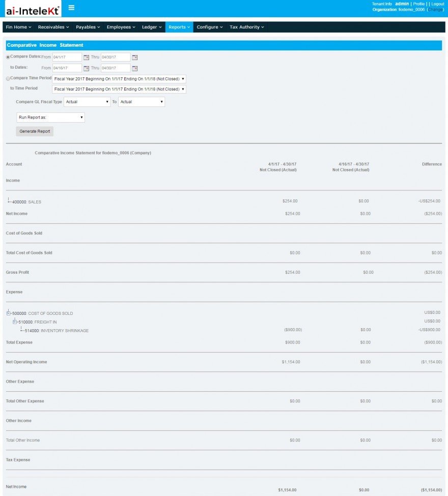Open the Ledger menu

152,27
